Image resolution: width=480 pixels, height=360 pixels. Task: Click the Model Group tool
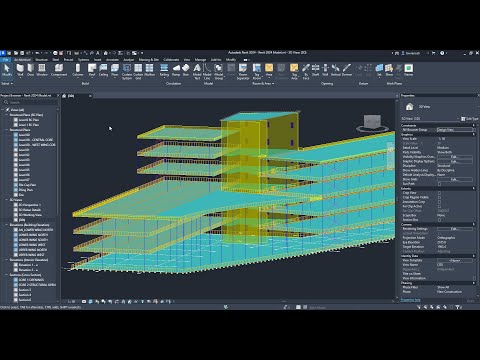pyautogui.click(x=219, y=72)
